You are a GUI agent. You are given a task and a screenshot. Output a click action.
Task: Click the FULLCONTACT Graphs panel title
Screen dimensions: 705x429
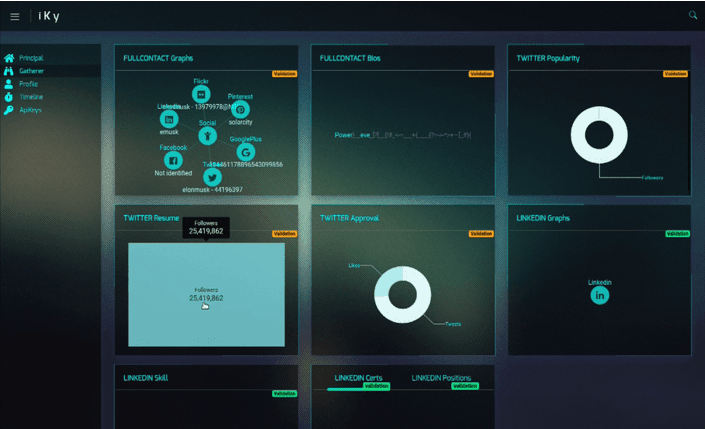[x=158, y=58]
